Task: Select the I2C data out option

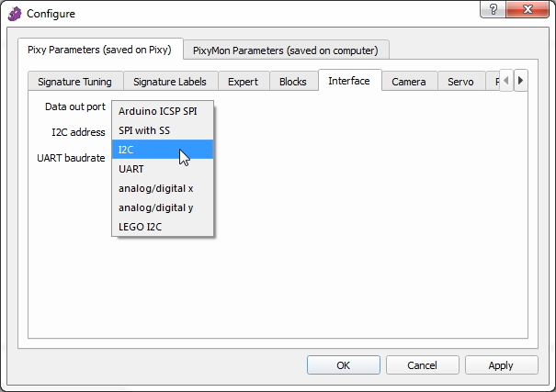Action: pyautogui.click(x=127, y=150)
